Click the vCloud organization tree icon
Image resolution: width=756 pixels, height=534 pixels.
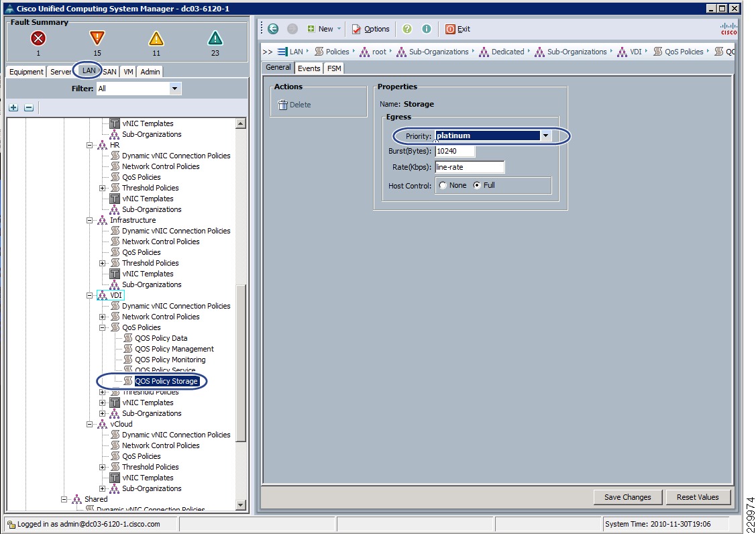coord(103,424)
